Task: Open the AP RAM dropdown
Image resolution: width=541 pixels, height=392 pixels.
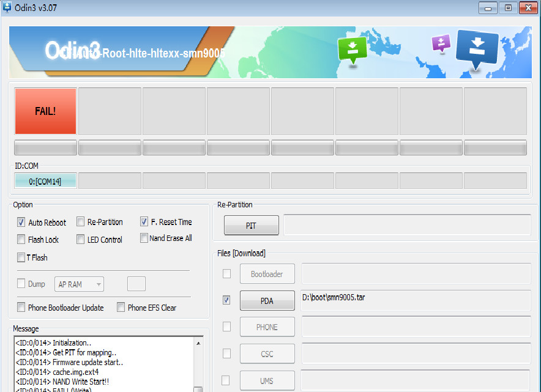Action: tap(79, 284)
